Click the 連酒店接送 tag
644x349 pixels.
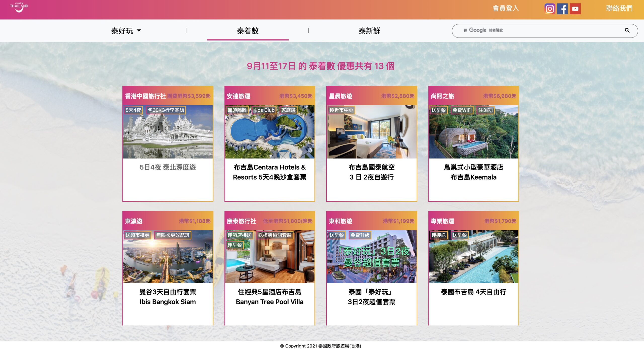click(239, 235)
